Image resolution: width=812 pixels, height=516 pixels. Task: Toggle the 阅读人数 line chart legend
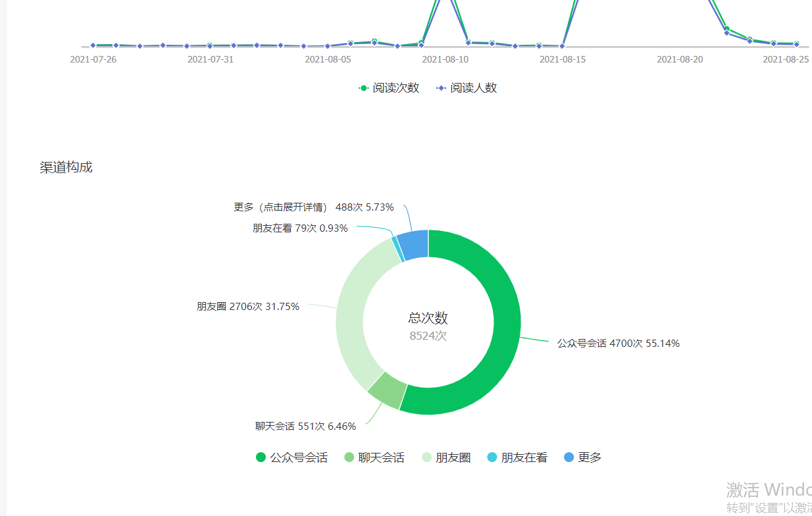pyautogui.click(x=467, y=88)
